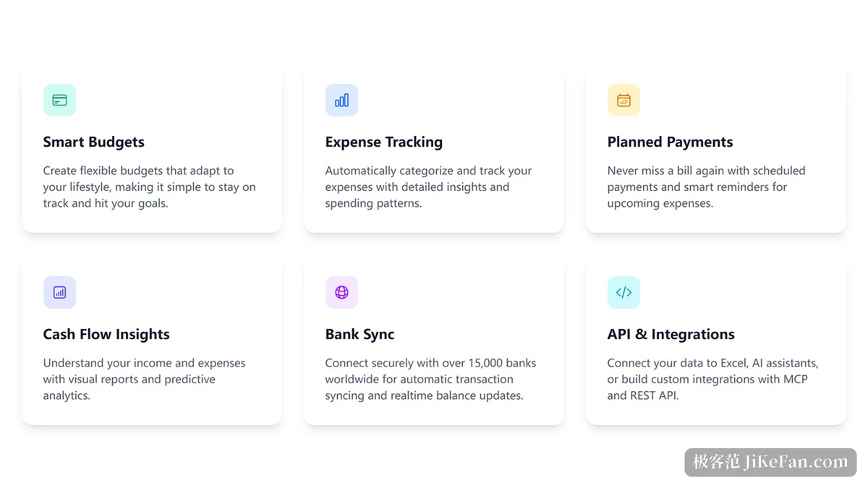Screen dimensions: 868x488
Task: Click the globe Bank Sync icon
Action: click(x=341, y=292)
